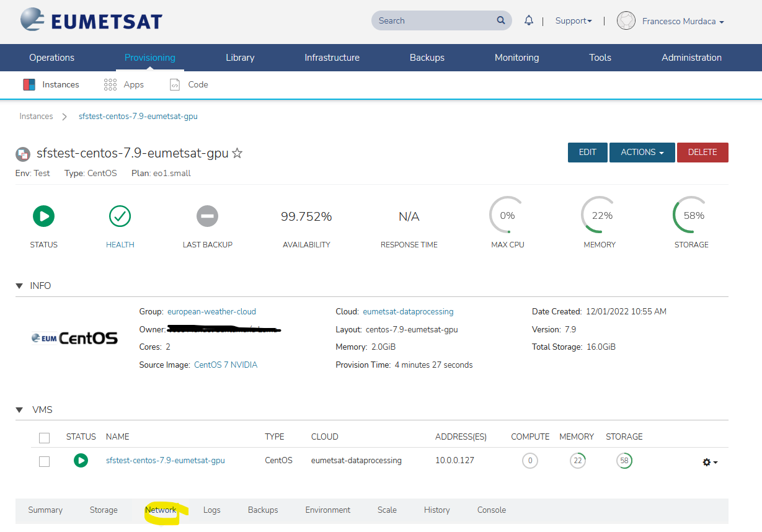Click the VM address 10.0.0.127
Viewport: 762px width, 532px height.
456,461
